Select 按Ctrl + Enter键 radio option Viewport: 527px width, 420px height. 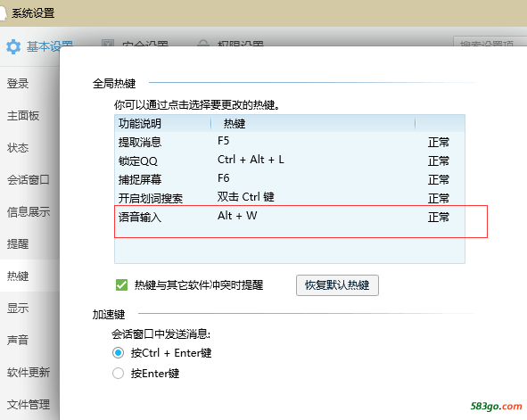click(118, 353)
